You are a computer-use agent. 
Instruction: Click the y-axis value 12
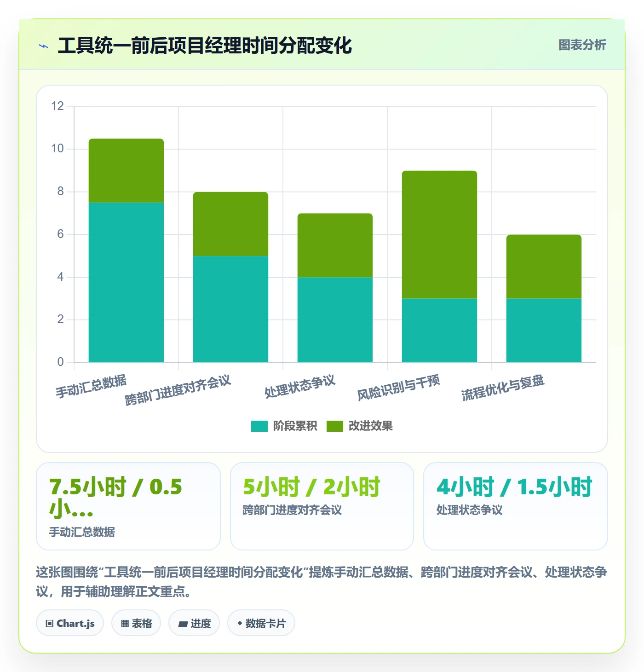[57, 106]
